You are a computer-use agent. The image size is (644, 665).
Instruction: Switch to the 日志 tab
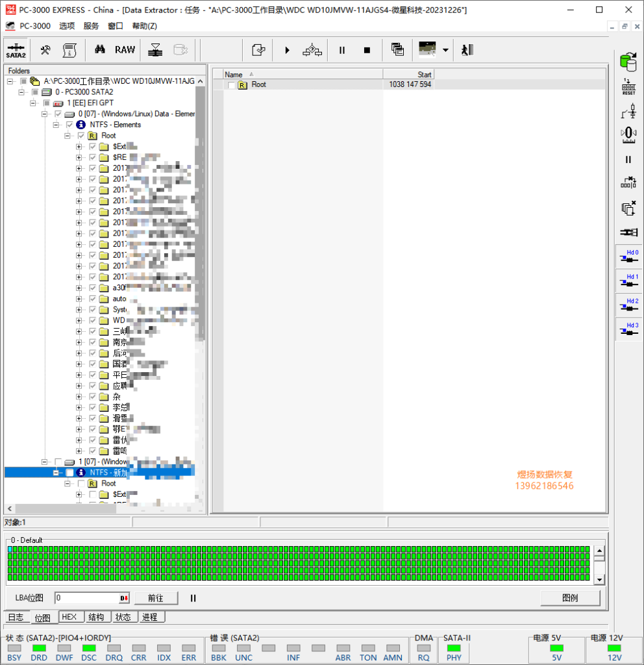(16, 617)
